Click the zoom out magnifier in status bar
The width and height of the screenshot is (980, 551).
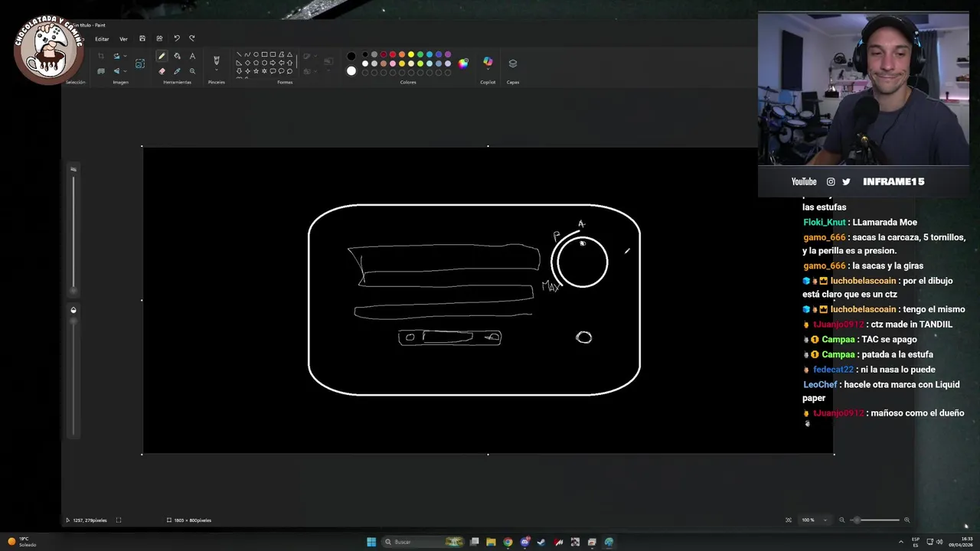point(841,520)
